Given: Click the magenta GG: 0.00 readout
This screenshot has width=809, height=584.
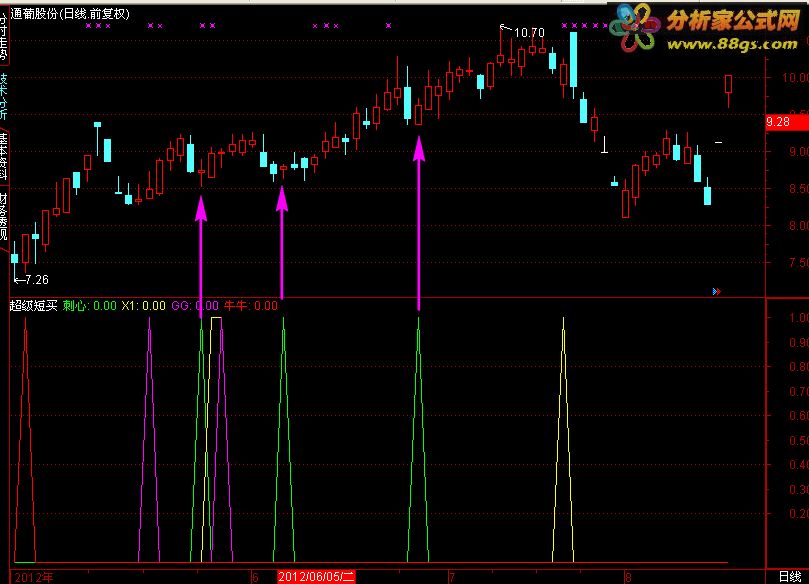Looking at the screenshot, I should [195, 305].
